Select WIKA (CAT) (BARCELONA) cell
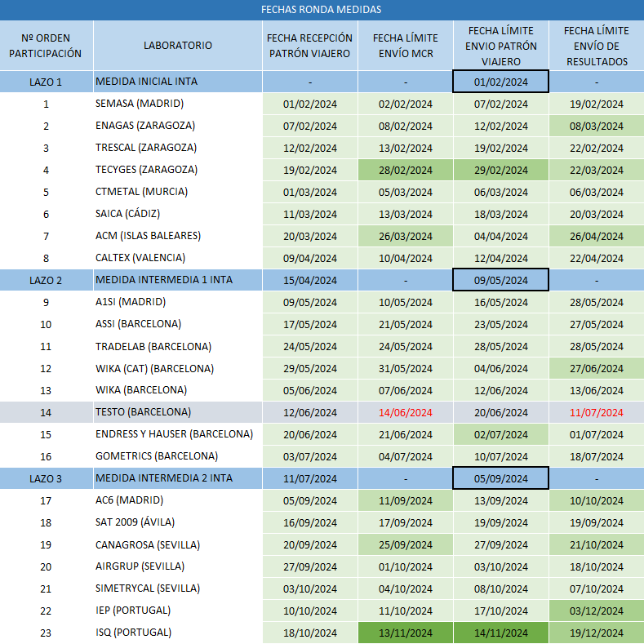This screenshot has height=644, width=644. [x=178, y=368]
